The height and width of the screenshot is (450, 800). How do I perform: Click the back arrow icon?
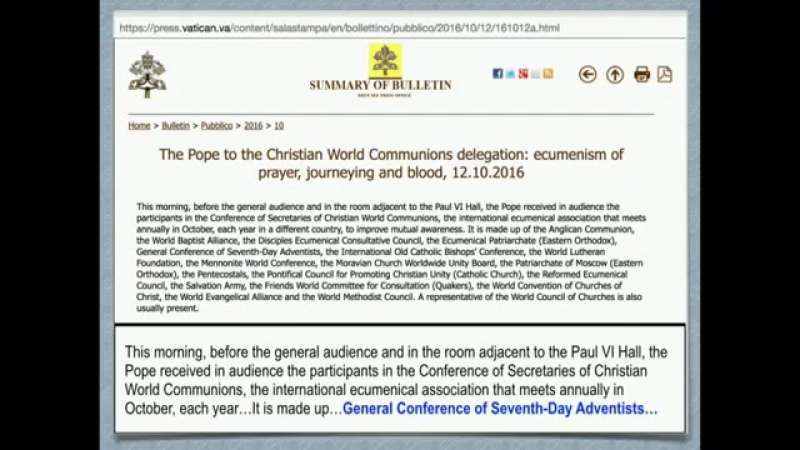[x=588, y=74]
